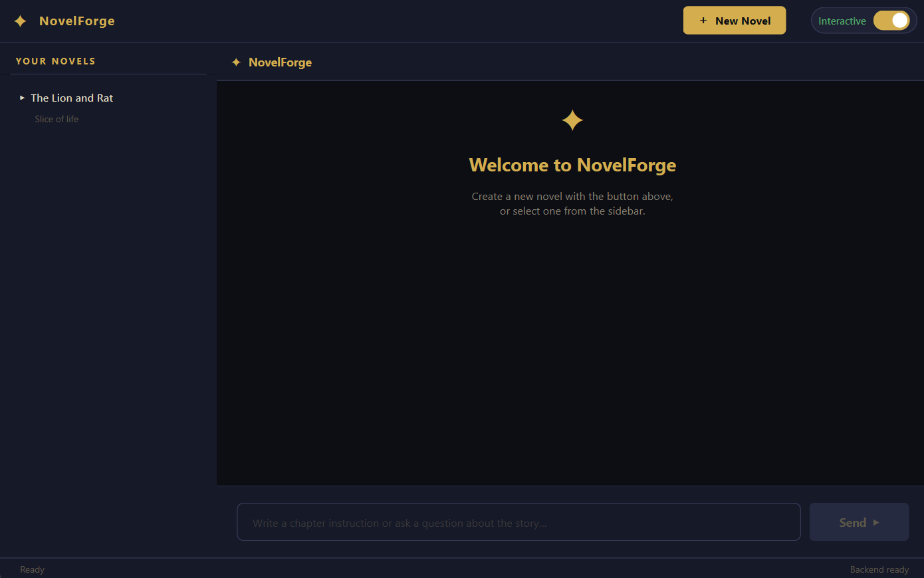Viewport: 924px width, 578px height.
Task: Select the Slice of life subtitle
Action: (57, 119)
